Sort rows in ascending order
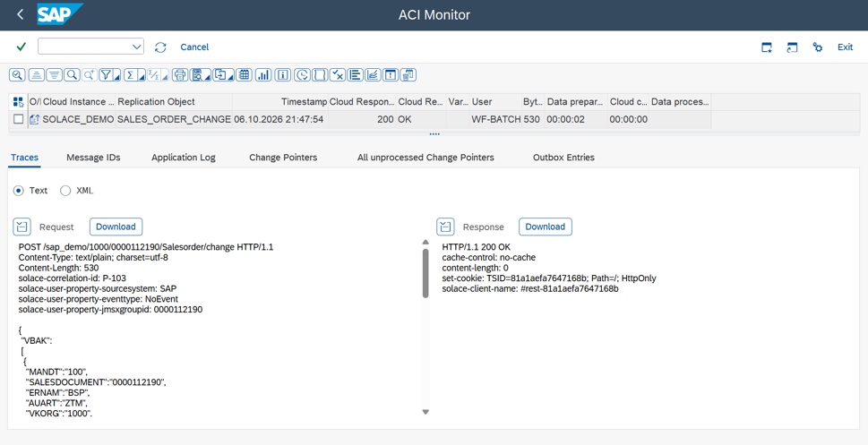Screen dimensions: 868x445 (37, 74)
